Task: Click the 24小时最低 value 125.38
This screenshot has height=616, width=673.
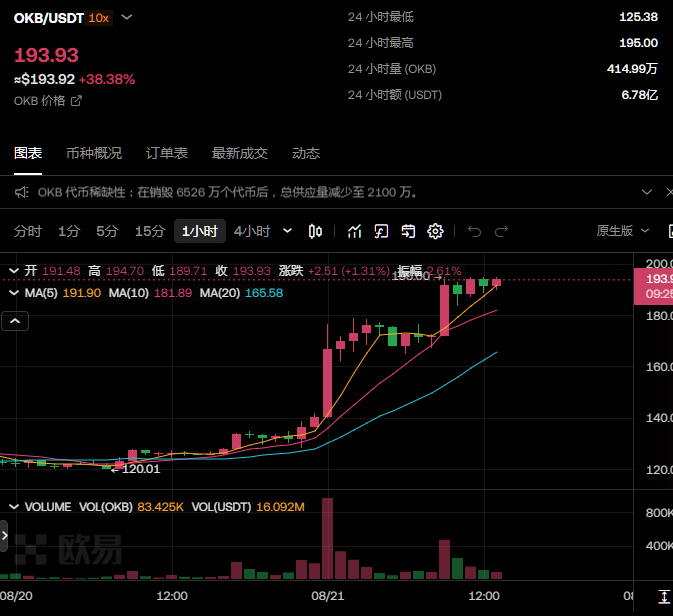Action: pos(639,17)
